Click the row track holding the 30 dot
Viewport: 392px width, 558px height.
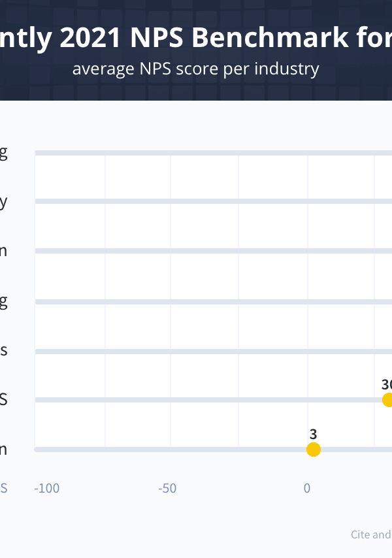[x=214, y=400]
